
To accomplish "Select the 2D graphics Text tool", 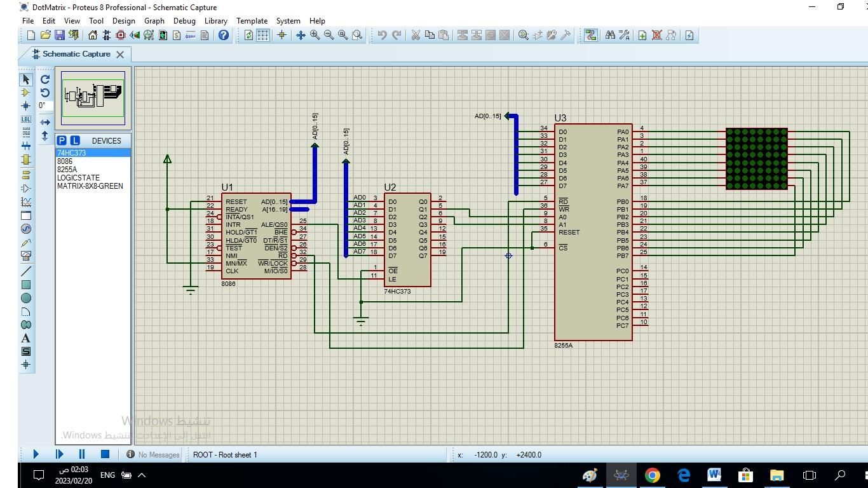I will 26,338.
